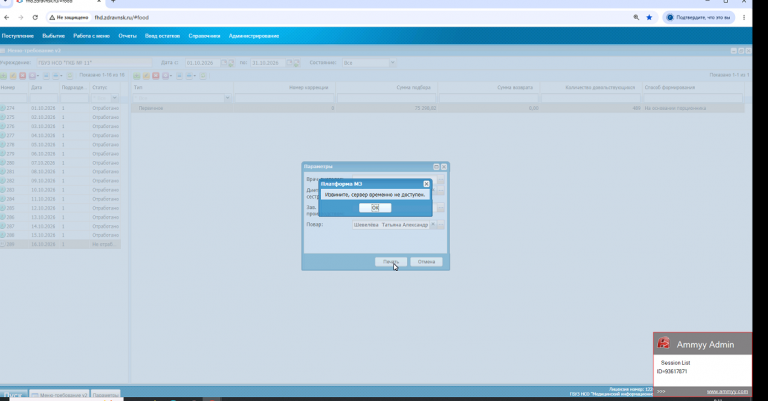Expand the Состояние dropdown

click(392, 63)
